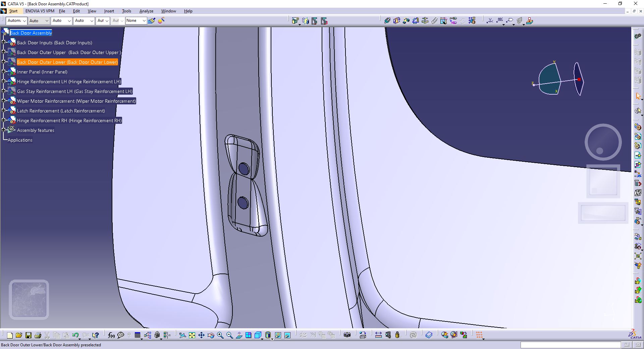The height and width of the screenshot is (349, 644).
Task: Click the Formula f(x) icon
Action: point(111,335)
